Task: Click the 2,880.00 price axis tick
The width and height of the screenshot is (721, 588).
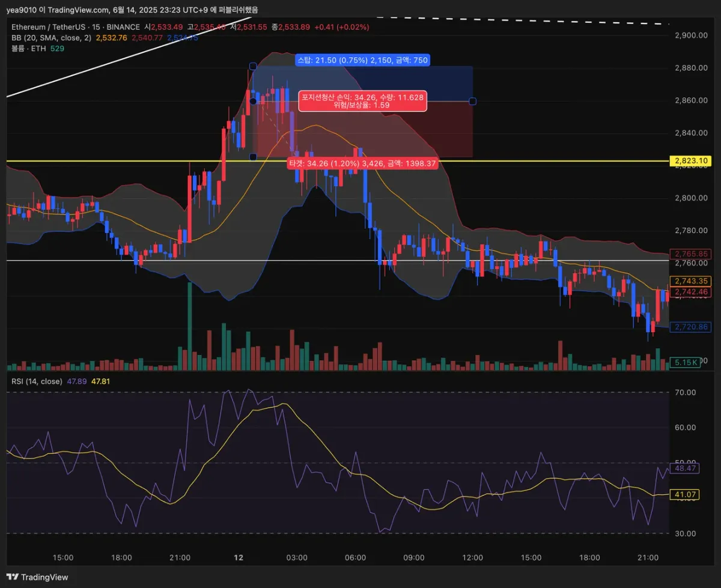Action: 690,68
